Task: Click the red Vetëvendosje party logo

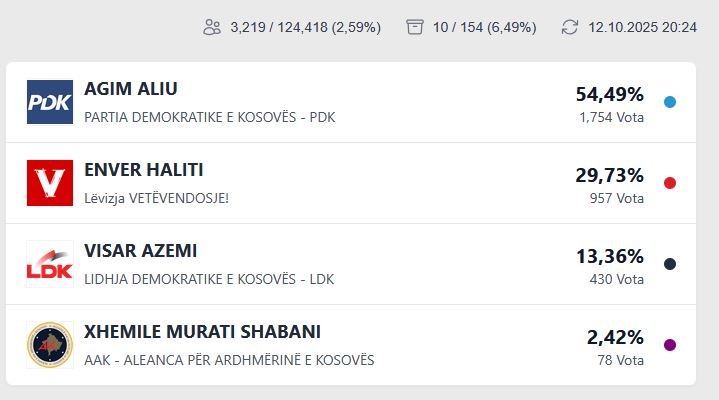Action: point(50,183)
